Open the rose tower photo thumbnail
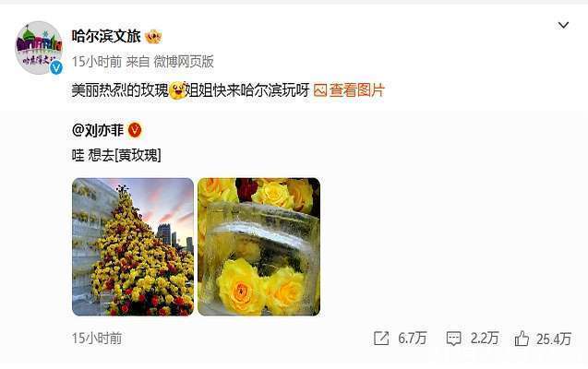 click(x=133, y=246)
